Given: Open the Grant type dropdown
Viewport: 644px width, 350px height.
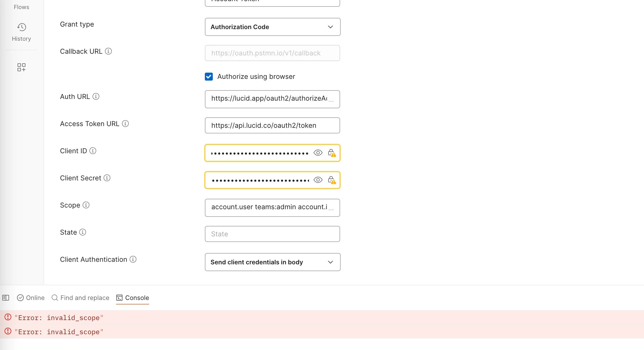Looking at the screenshot, I should (x=272, y=27).
